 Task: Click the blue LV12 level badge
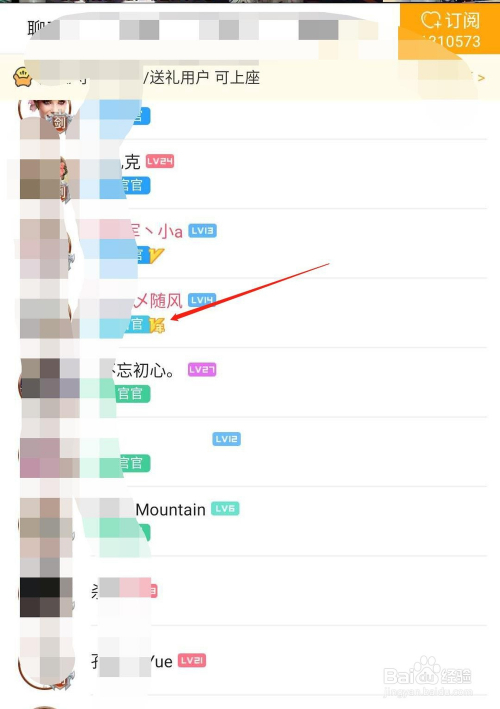(x=226, y=439)
